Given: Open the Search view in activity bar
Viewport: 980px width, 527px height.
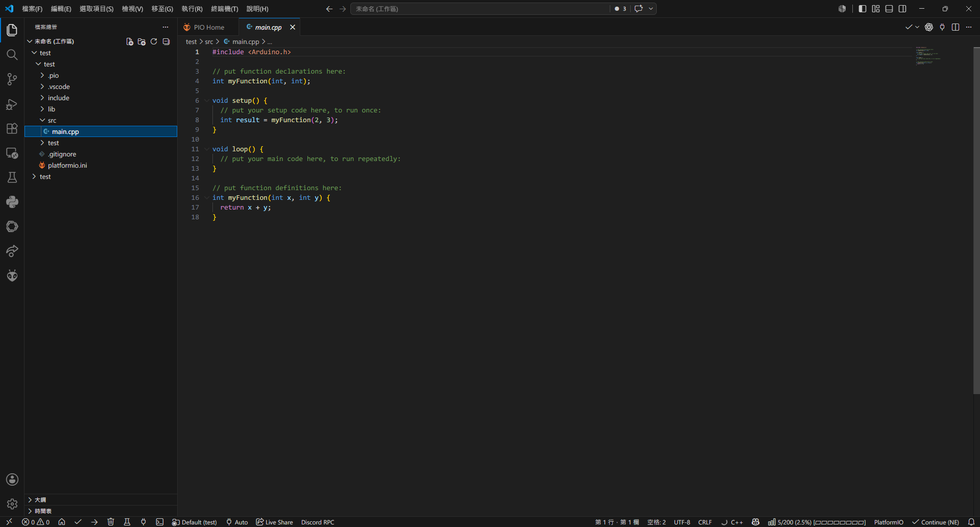Looking at the screenshot, I should (12, 55).
